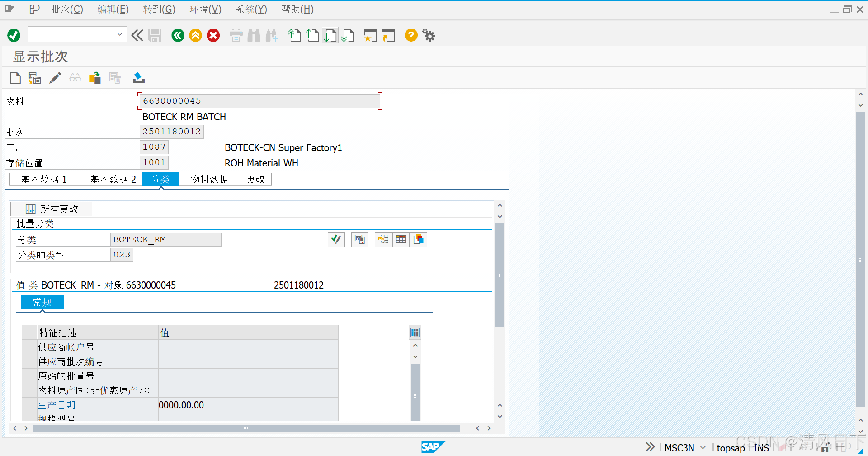
Task: Click the 原始的批量号 row
Action: pos(180,376)
